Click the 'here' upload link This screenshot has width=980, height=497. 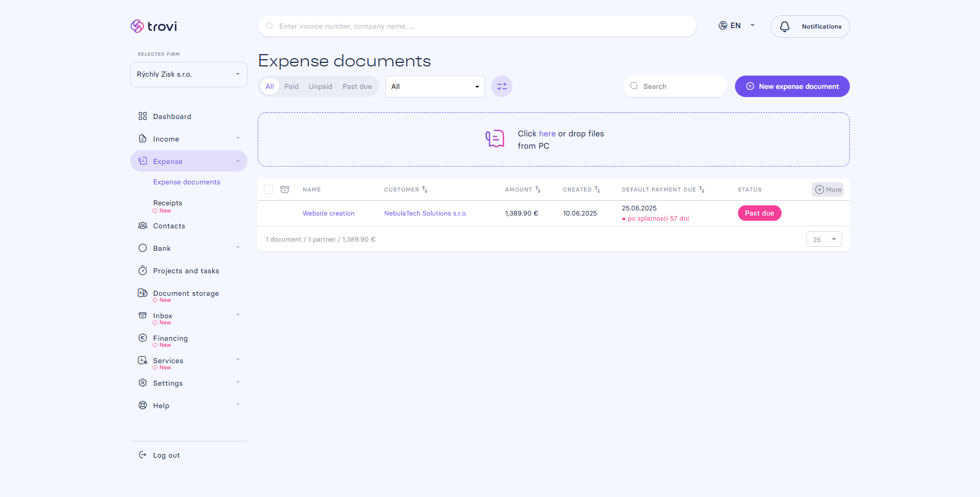547,133
